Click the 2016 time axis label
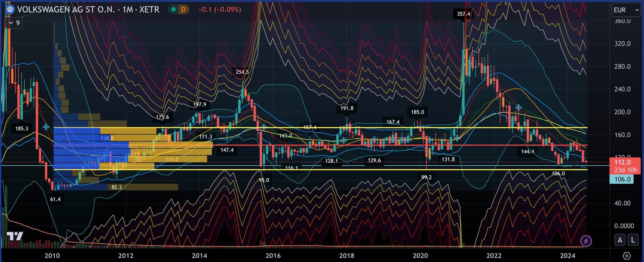Image resolution: width=644 pixels, height=262 pixels. pyautogui.click(x=273, y=256)
